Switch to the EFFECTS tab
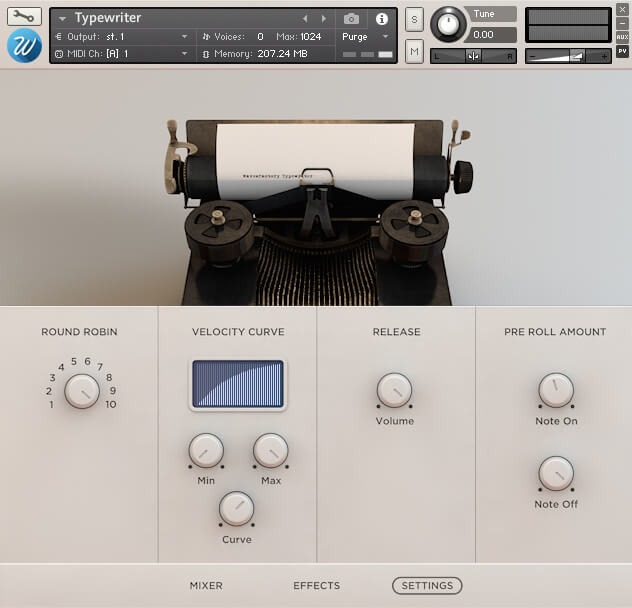632x608 pixels. pos(316,585)
